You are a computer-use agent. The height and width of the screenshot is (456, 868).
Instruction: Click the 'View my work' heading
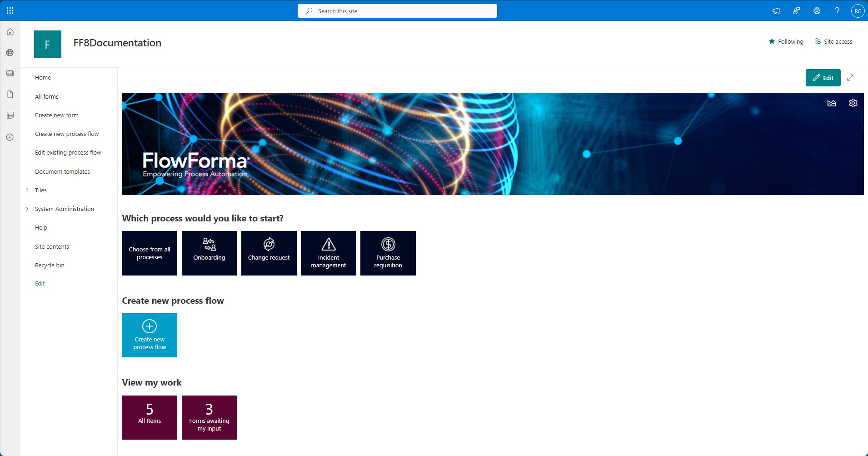click(x=152, y=383)
